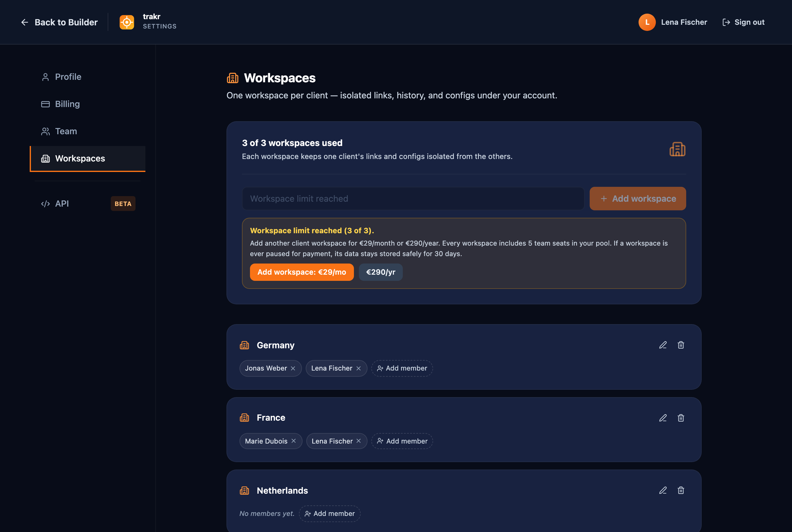
Task: Select the Workspaces sidebar item
Action: click(x=88, y=158)
